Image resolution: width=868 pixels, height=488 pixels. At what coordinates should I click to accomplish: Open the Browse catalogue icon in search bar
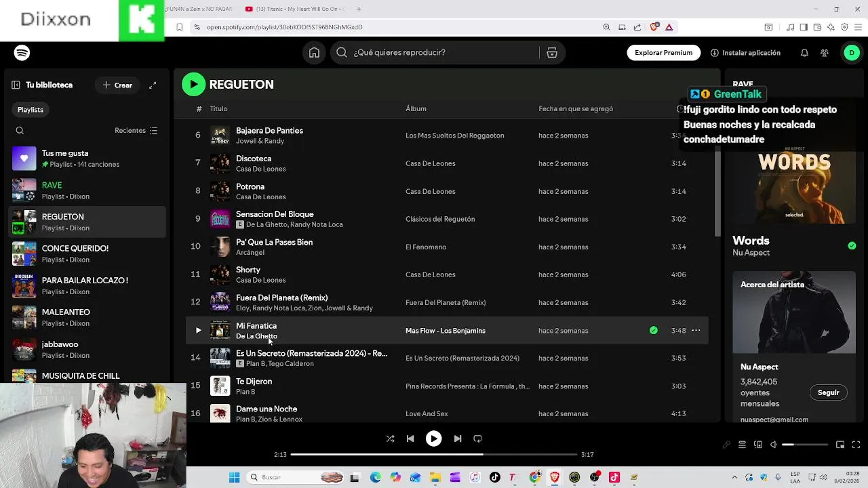(x=552, y=53)
